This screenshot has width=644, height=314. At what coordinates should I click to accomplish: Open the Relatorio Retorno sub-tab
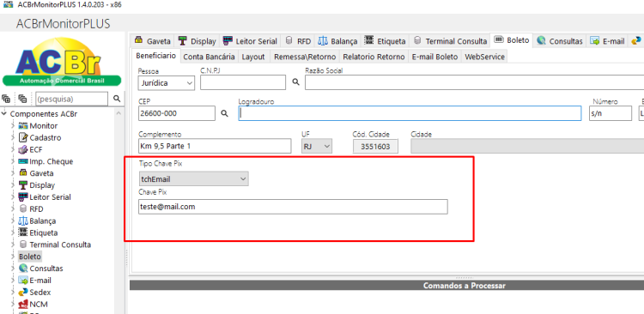point(374,57)
